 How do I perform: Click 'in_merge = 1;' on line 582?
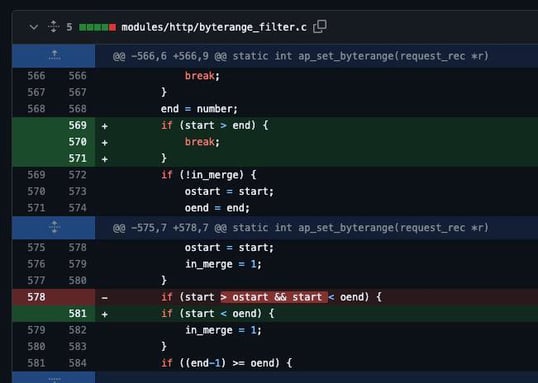223,330
